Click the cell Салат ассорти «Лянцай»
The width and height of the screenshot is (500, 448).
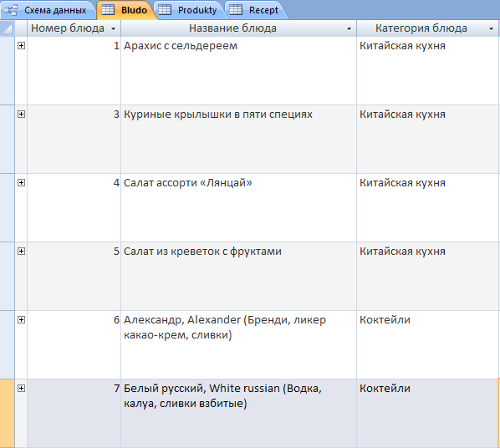[238, 208]
